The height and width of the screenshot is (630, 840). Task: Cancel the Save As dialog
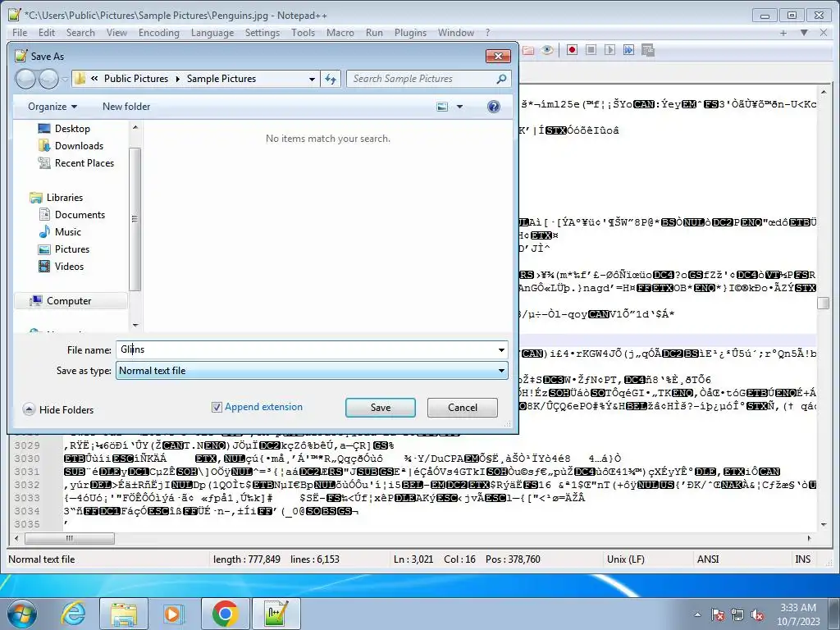[x=463, y=408]
